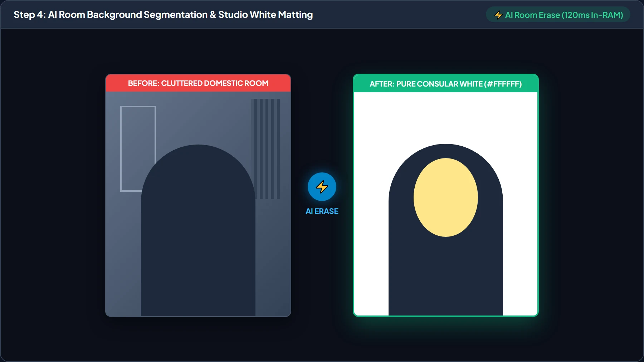Click the Step 4 heading text
Image resolution: width=644 pixels, height=362 pixels.
[163, 15]
